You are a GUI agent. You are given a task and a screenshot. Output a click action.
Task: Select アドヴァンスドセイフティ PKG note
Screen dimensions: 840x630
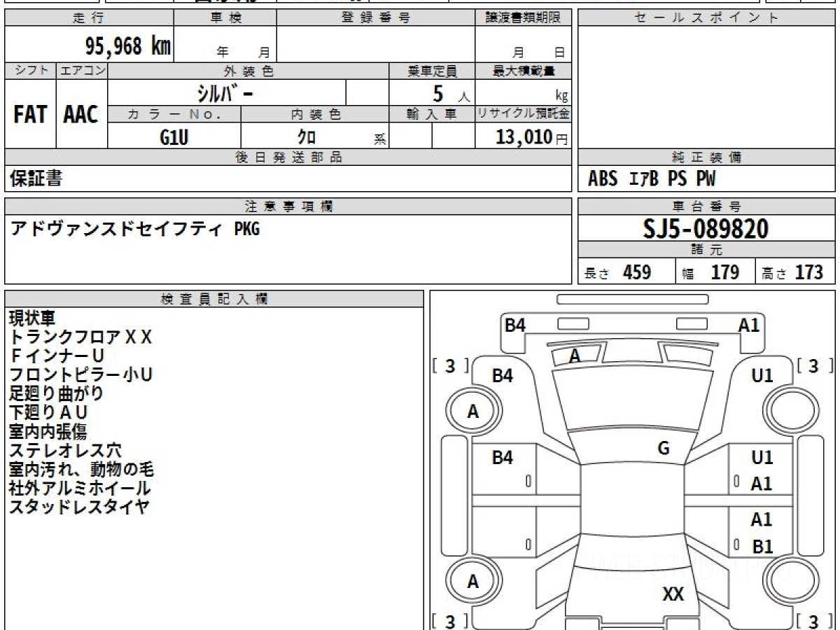click(x=134, y=228)
